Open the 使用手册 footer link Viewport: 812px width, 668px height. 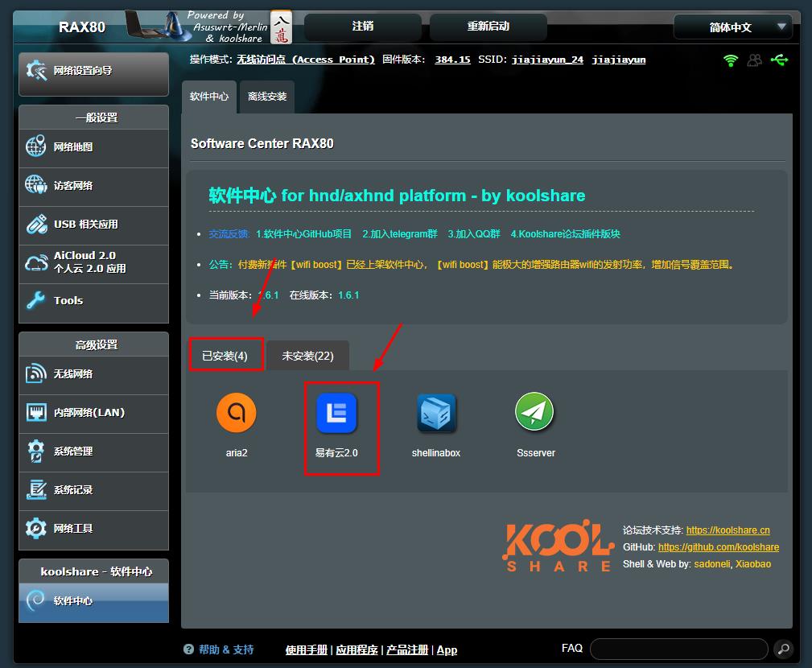point(306,649)
